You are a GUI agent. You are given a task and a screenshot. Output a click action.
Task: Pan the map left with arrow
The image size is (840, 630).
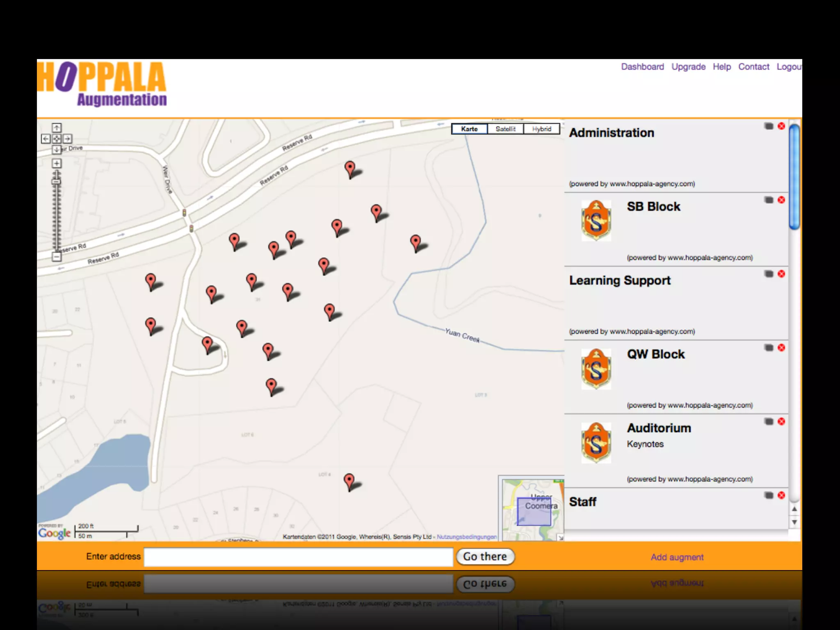[46, 139]
